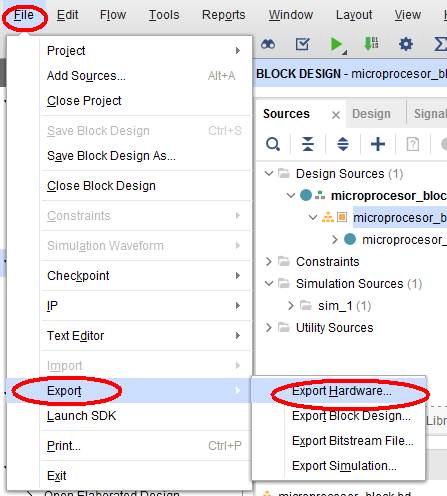
Task: Expand the Constraints folder in Sources
Action: click(269, 261)
